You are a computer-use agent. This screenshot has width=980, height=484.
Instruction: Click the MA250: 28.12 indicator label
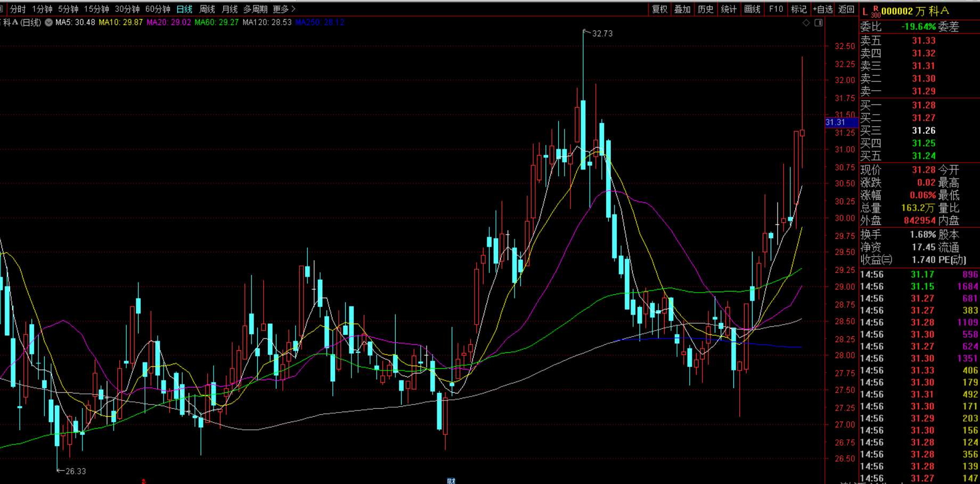click(x=320, y=22)
